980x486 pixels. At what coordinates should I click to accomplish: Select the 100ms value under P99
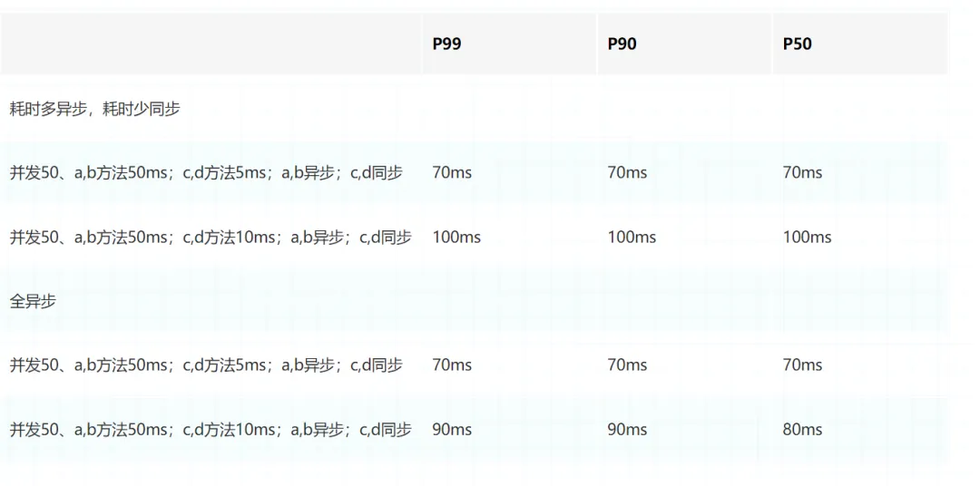point(456,238)
